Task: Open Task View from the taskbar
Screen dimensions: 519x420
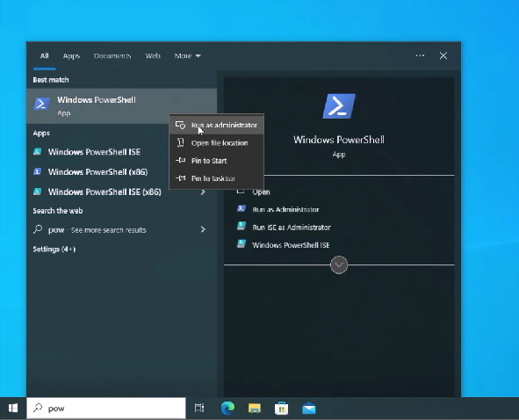Action: click(x=199, y=408)
